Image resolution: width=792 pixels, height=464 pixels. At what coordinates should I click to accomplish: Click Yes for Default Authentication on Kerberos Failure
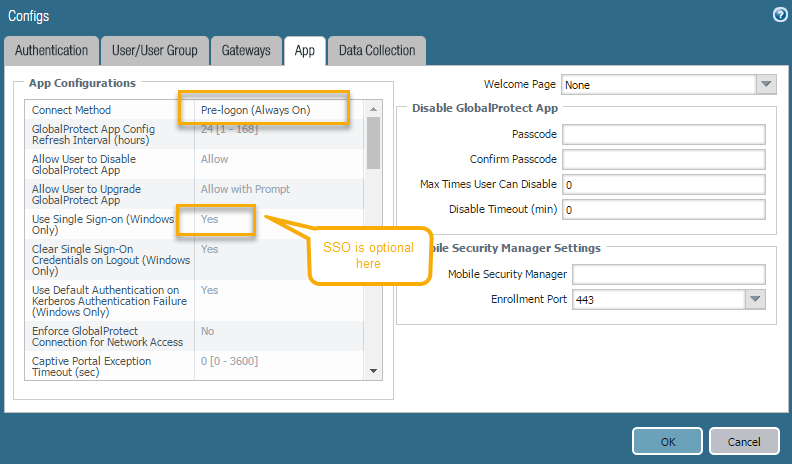pyautogui.click(x=209, y=290)
